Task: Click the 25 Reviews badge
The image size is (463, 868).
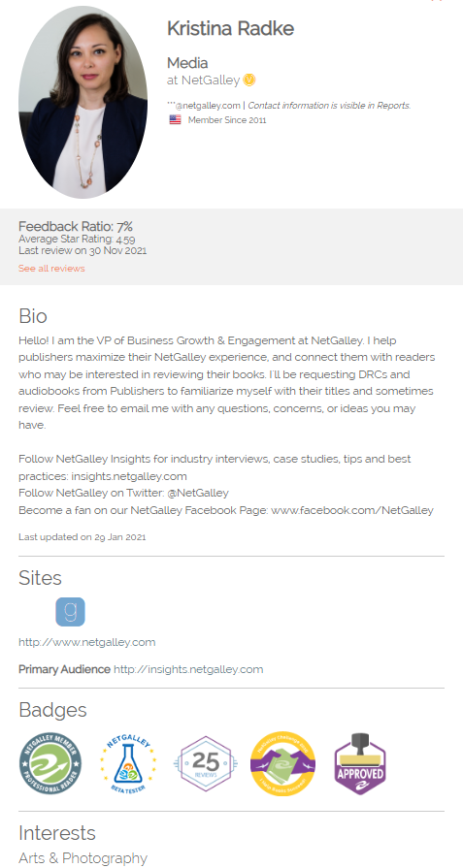Action: coord(206,764)
